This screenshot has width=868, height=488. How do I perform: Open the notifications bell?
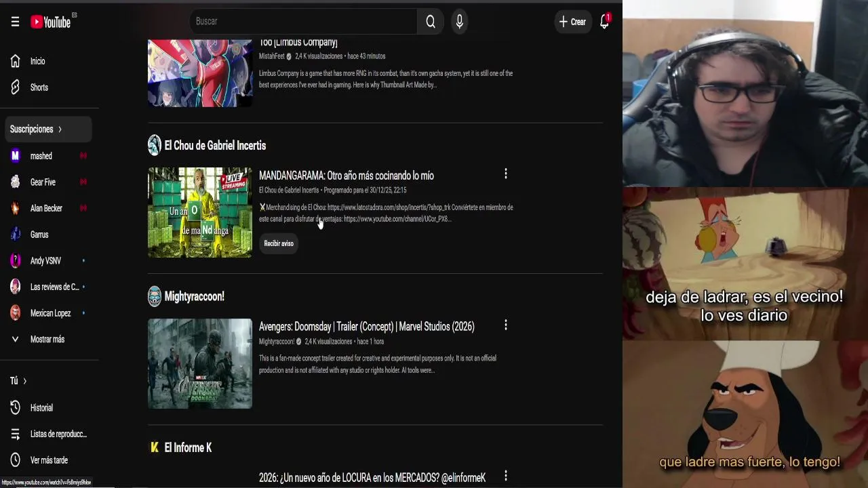click(x=604, y=22)
